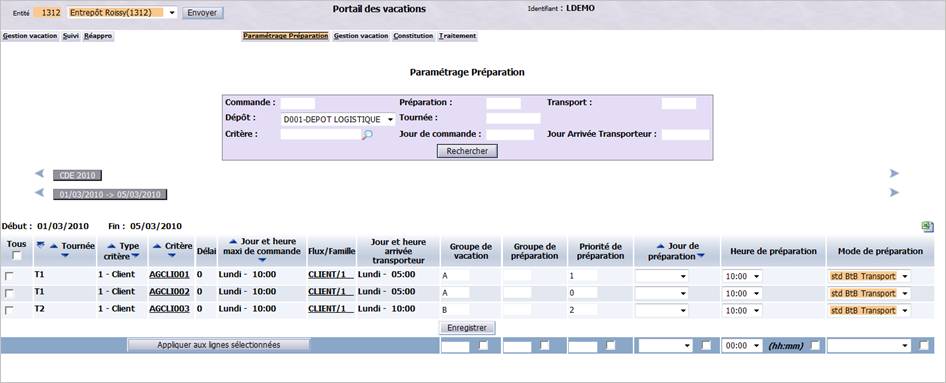Click the Excel export icon above the table

[927, 226]
